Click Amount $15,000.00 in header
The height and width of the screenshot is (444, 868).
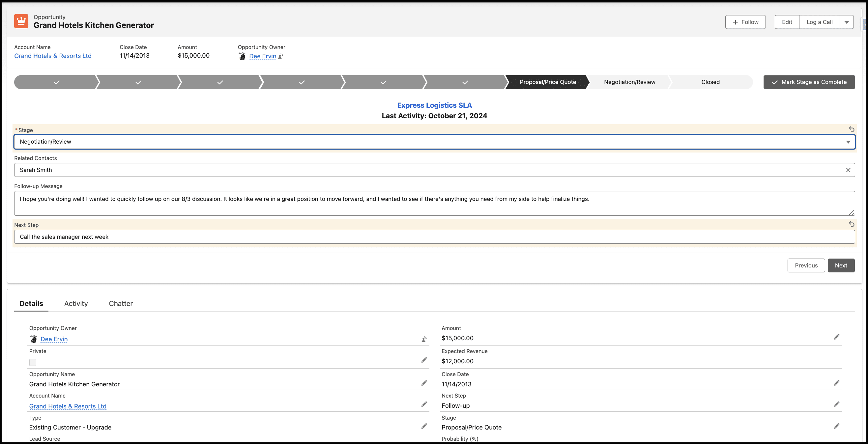[193, 56]
